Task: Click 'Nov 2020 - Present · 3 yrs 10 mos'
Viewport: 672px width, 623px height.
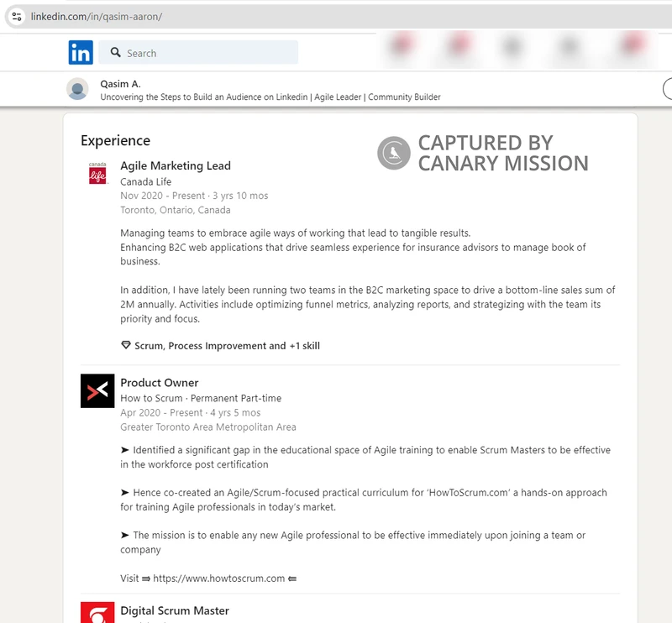Action: click(194, 196)
